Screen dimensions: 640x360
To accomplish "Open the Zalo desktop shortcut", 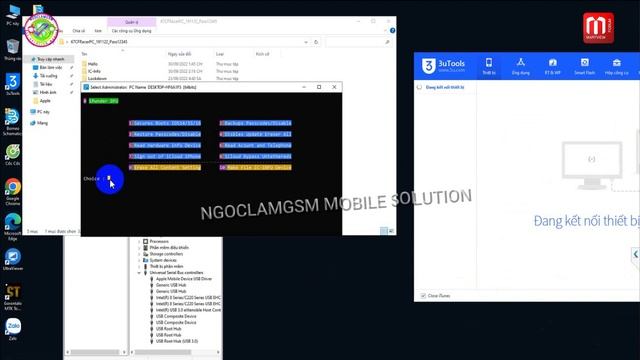I will 13,329.
